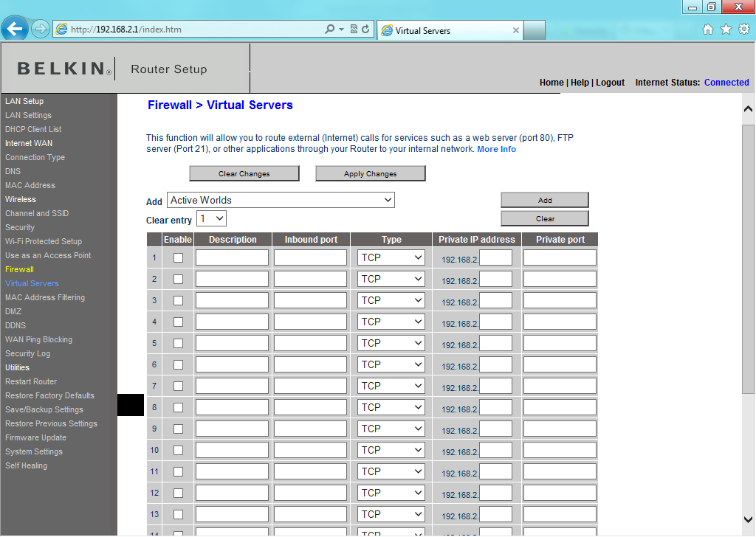
Task: Click the Connected internet status link
Action: tap(726, 83)
